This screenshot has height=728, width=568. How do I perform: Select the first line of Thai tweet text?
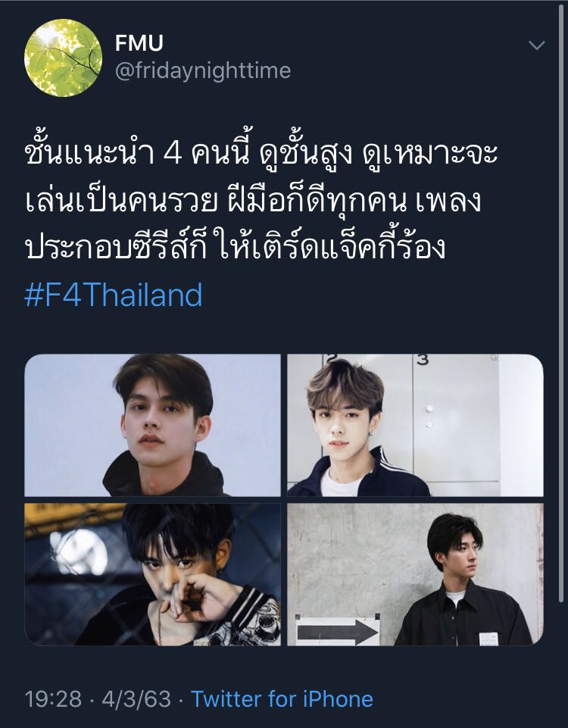tap(261, 153)
